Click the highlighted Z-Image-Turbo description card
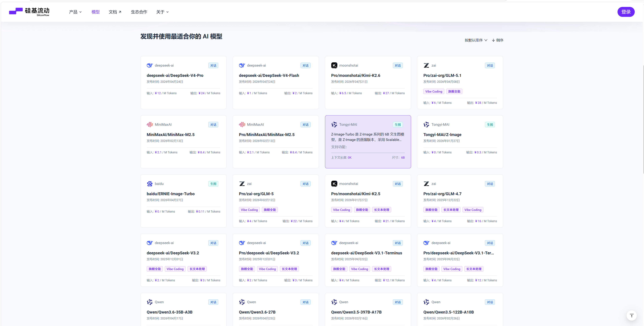Viewport: 644px width, 326px height. click(368, 142)
